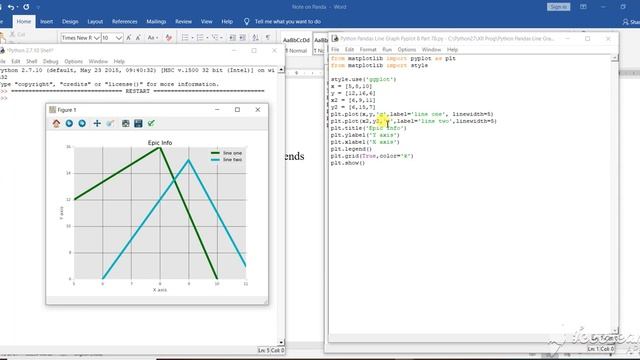The width and height of the screenshot is (640, 360).
Task: Activate the pan axes tool in Figure 1
Action: [x=97, y=123]
